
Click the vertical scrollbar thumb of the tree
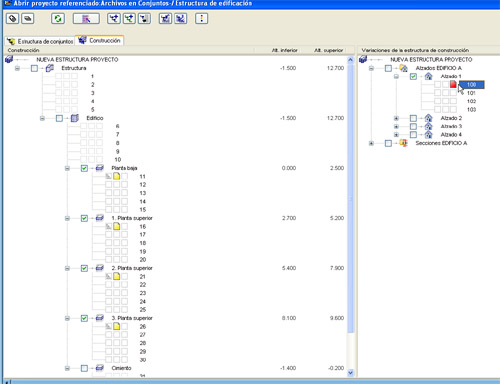pyautogui.click(x=350, y=198)
